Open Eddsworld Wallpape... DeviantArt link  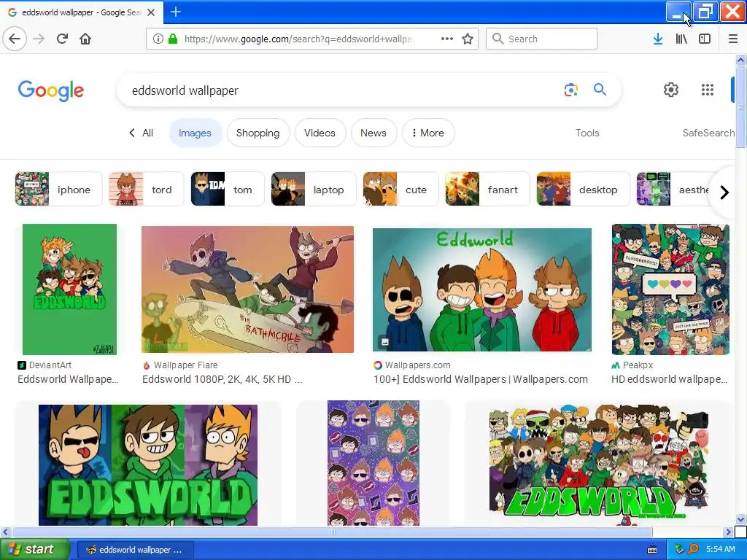point(68,379)
